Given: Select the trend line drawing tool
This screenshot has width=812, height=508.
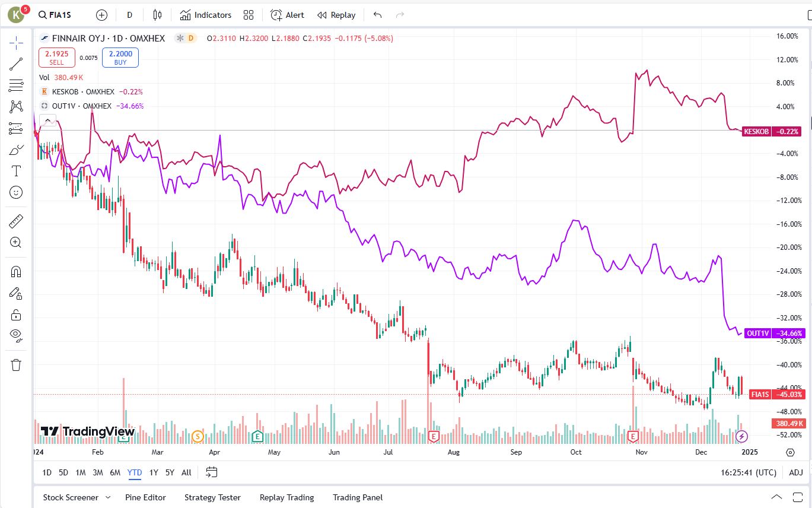Looking at the screenshot, I should pos(16,64).
